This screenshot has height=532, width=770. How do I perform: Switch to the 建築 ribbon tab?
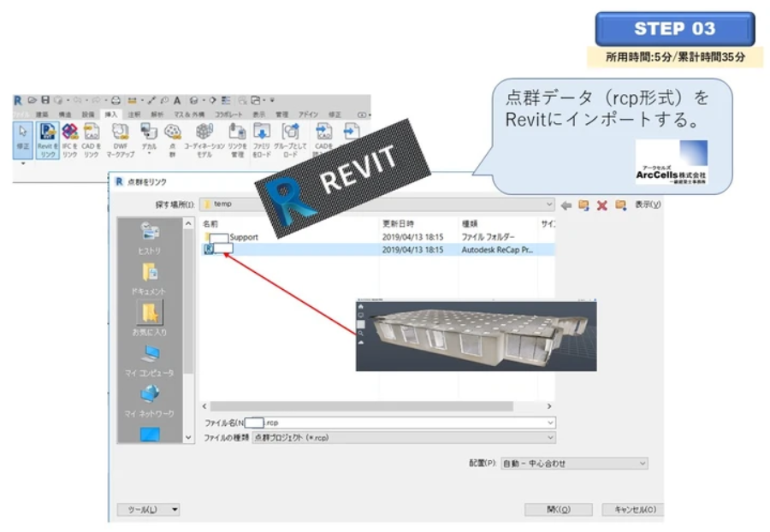coord(42,115)
